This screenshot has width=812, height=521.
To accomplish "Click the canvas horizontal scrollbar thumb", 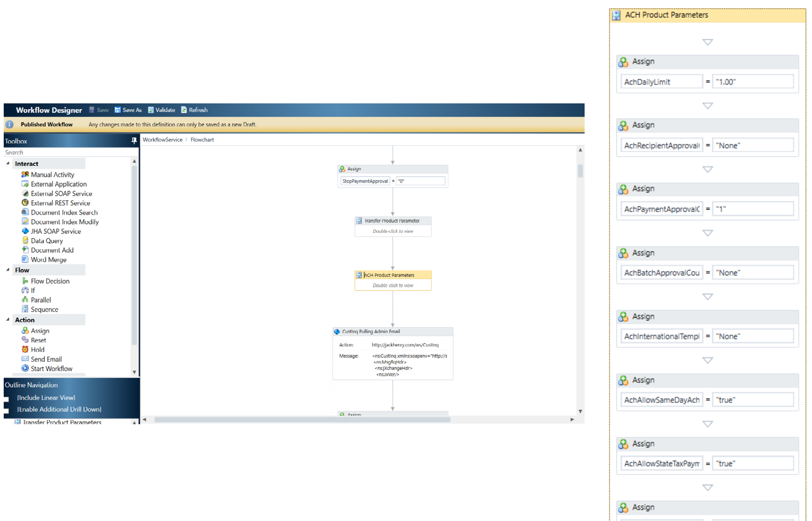I will (302, 419).
